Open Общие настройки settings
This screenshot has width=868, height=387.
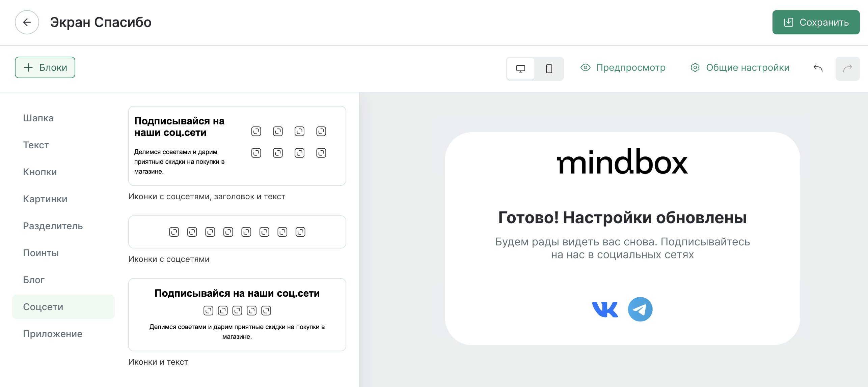[x=740, y=68]
